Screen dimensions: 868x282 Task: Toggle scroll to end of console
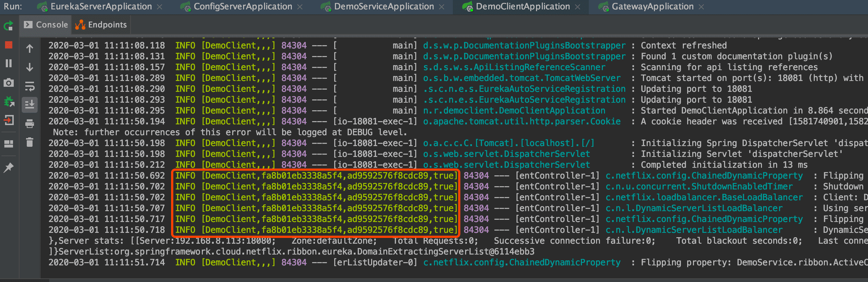[x=30, y=105]
